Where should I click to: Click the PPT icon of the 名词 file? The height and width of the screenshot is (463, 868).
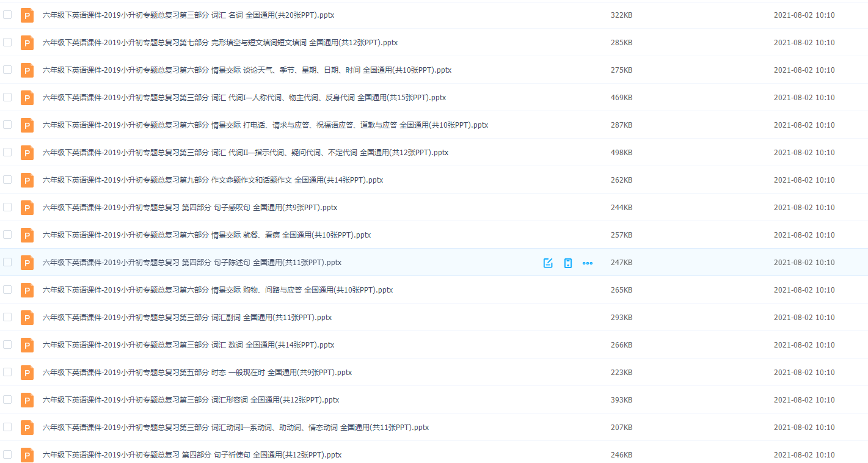coord(27,15)
